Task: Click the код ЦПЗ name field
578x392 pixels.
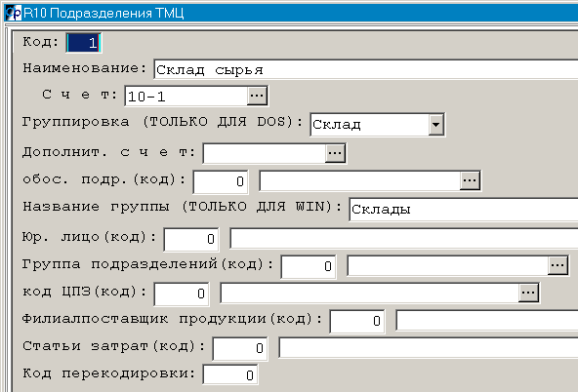Action: pyautogui.click(x=370, y=293)
